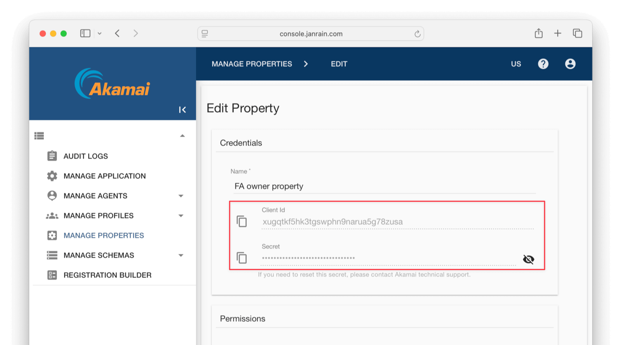
Task: Click the Manage Application gear icon
Action: click(x=52, y=176)
